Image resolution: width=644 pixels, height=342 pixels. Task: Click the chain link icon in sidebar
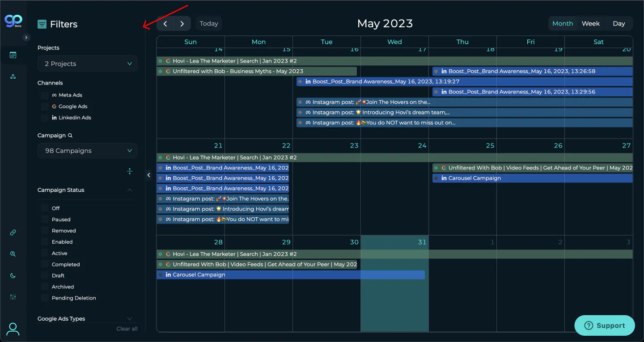coord(13,232)
